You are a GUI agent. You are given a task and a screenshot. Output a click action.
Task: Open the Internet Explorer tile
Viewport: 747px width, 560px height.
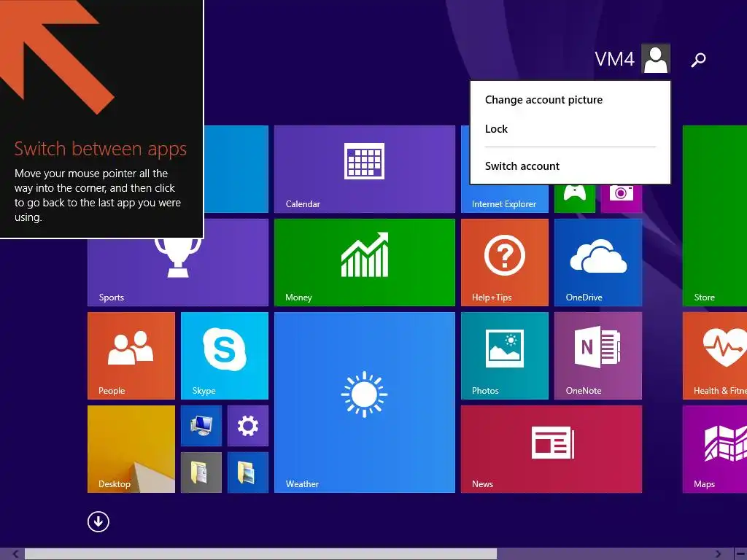click(505, 199)
